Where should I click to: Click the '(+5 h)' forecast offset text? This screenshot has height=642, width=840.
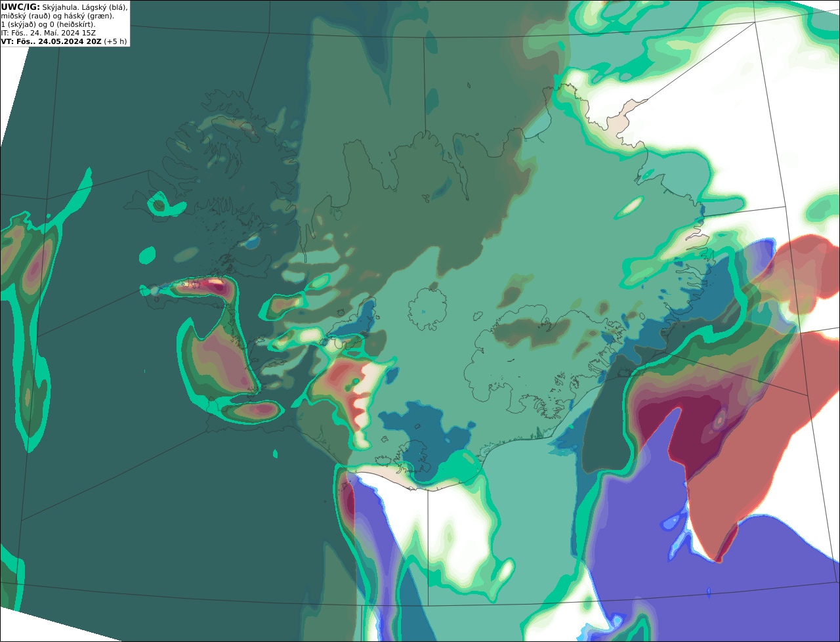[115, 41]
